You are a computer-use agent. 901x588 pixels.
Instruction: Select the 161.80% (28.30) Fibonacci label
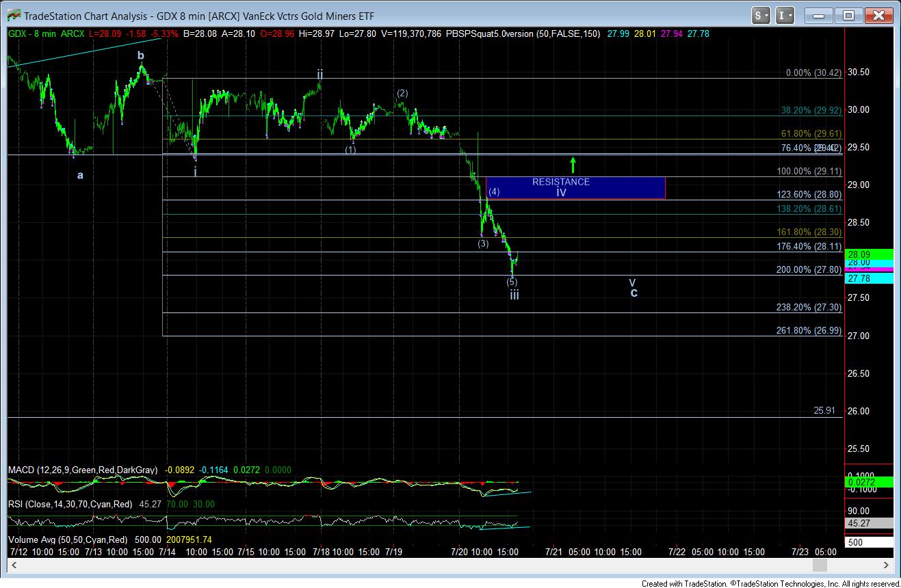point(809,232)
